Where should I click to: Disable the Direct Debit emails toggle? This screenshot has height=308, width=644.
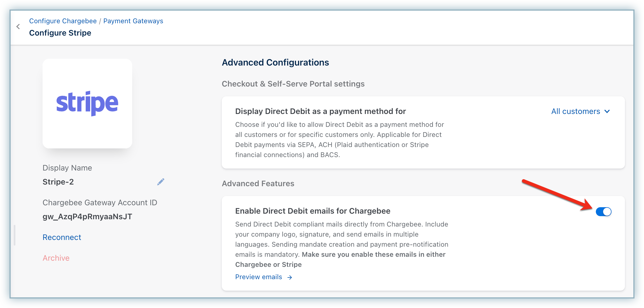(x=603, y=212)
